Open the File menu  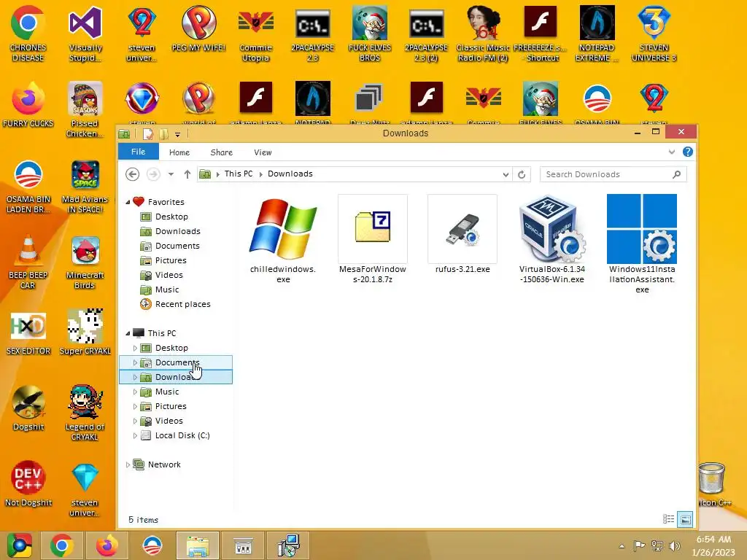[138, 152]
